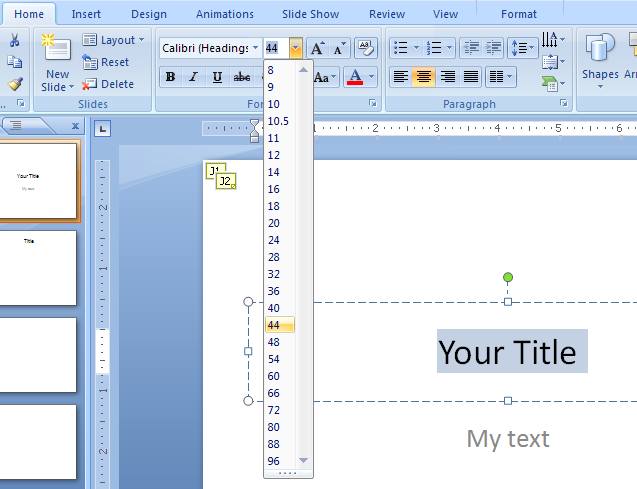Open the Change Case Aa dropdown
The width and height of the screenshot is (637, 489).
[326, 77]
